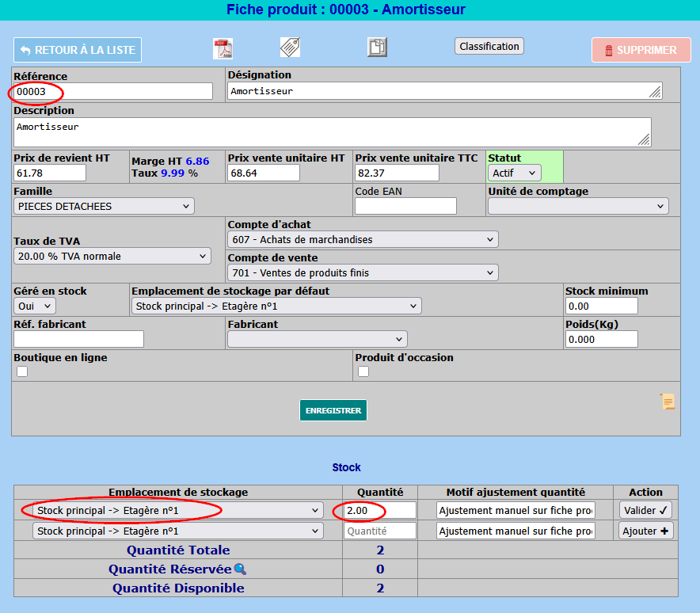The image size is (700, 613).
Task: Expand the Famille dropdown PIECES DETACHEES
Action: click(x=104, y=206)
